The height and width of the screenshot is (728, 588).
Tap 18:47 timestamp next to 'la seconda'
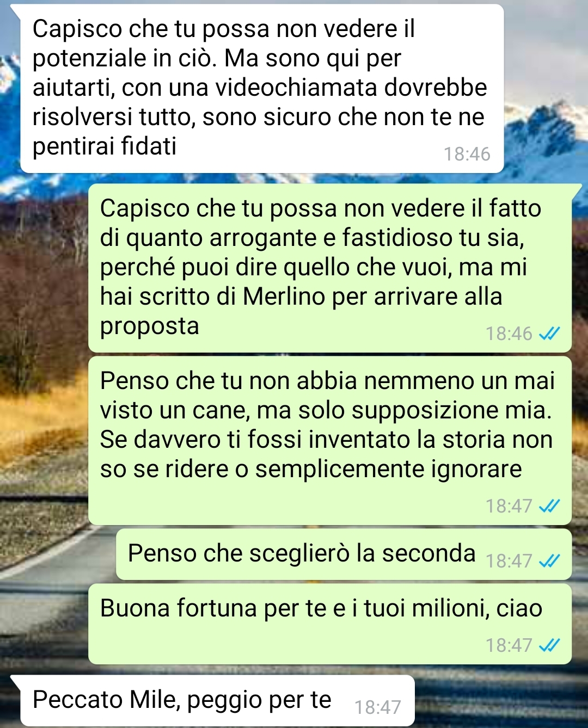click(509, 561)
